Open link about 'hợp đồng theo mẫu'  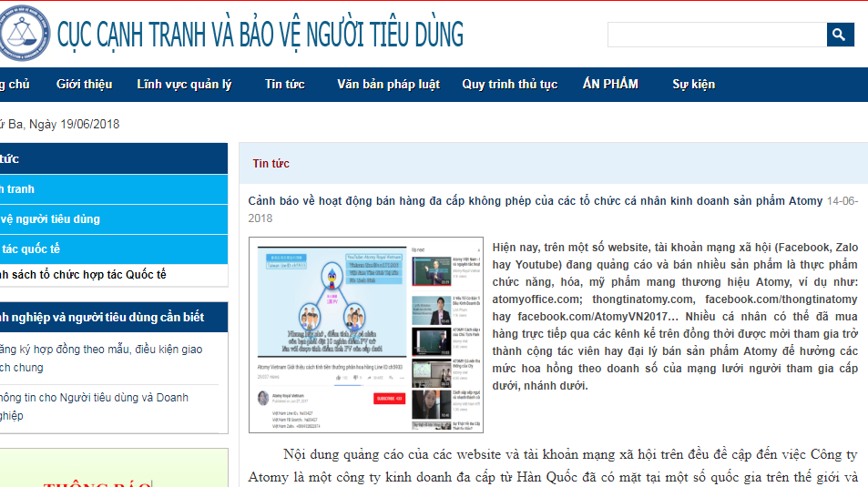[x=101, y=358]
